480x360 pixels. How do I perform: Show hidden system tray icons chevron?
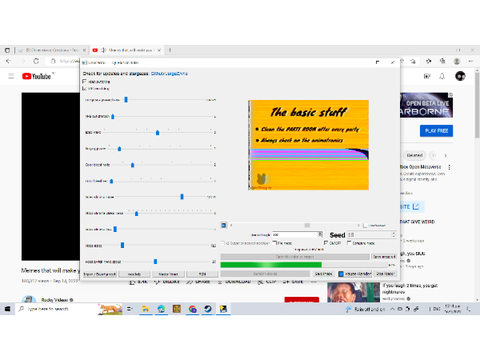click(392, 309)
